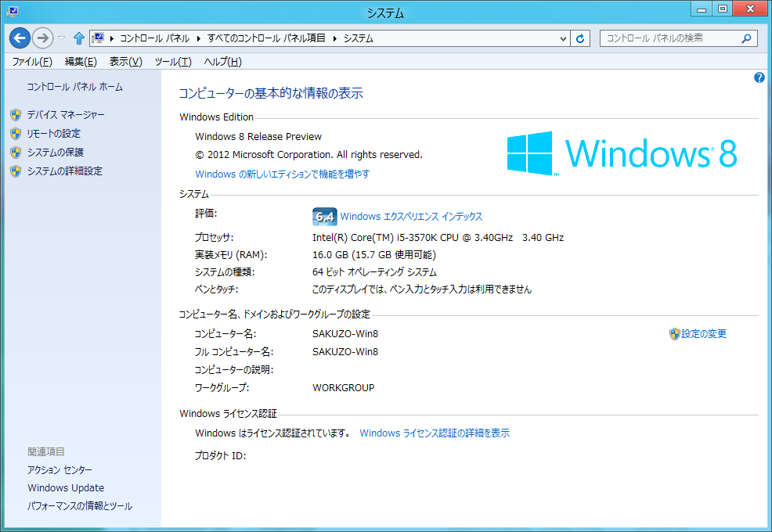Click 設定の変更 link

point(704,333)
